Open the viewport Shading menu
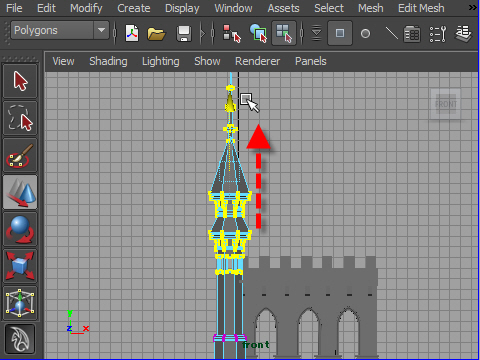Viewport: 480px width, 360px height. tap(108, 61)
